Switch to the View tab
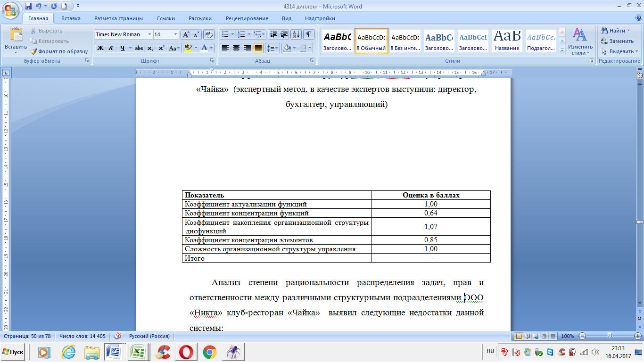This screenshot has height=362, width=644. 287,18
